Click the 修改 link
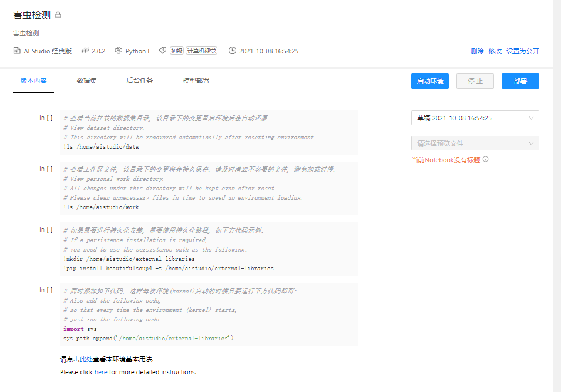The image size is (561, 392). [x=495, y=51]
